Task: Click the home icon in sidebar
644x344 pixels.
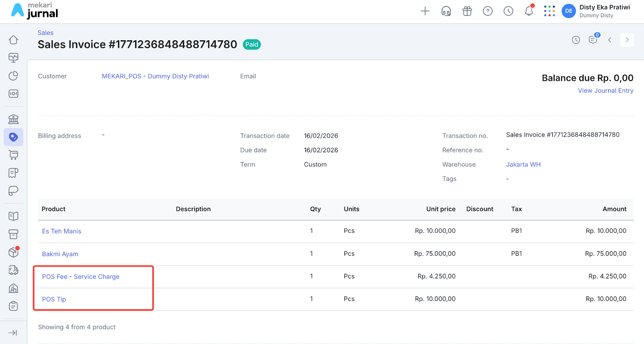Action: (13, 40)
